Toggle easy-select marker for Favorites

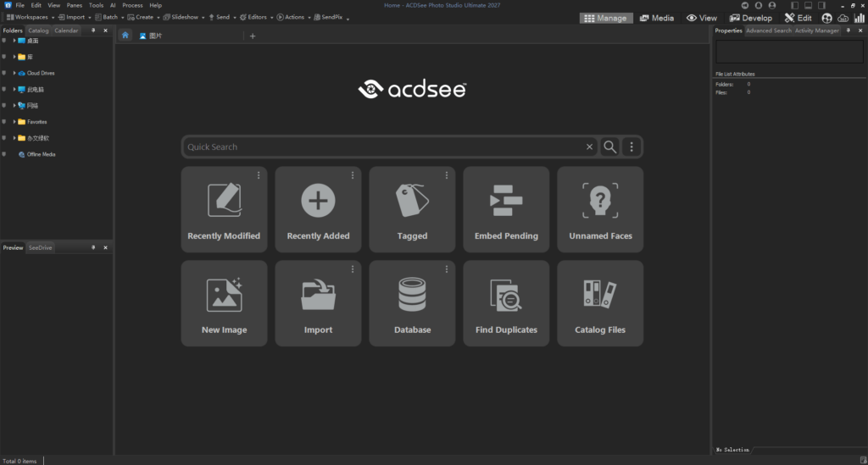(x=4, y=121)
